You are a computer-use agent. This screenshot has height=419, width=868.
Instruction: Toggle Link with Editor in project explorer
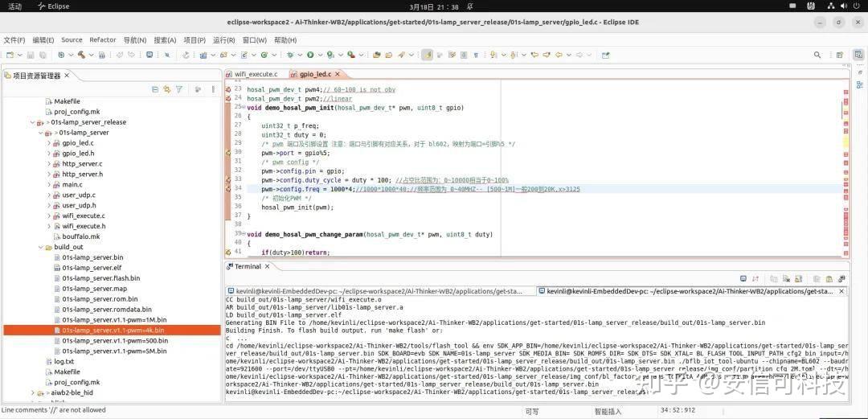(166, 89)
